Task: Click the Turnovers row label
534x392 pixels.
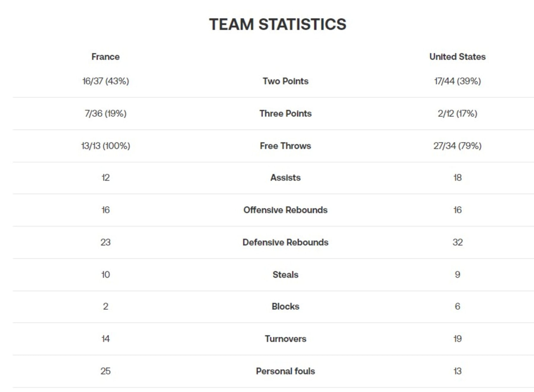Action: [x=285, y=339]
